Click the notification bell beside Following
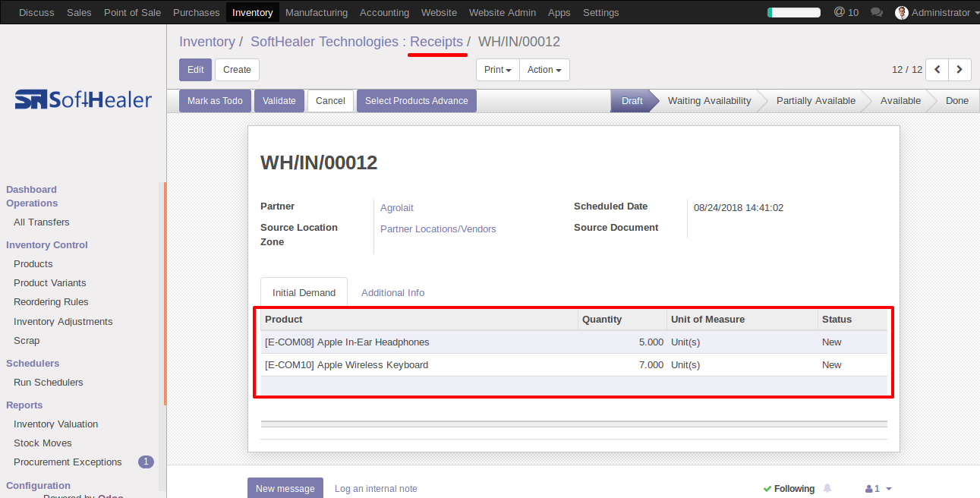This screenshot has width=980, height=498. (827, 488)
